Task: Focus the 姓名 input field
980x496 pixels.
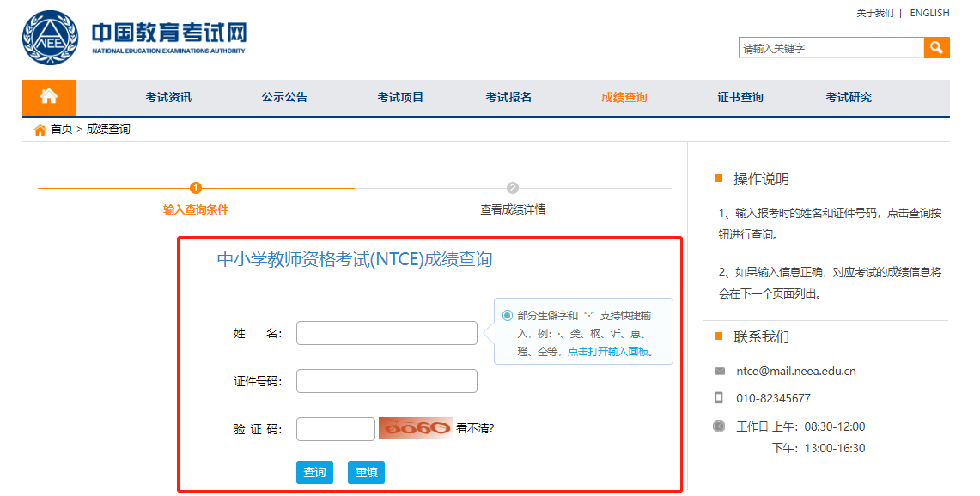Action: click(387, 333)
